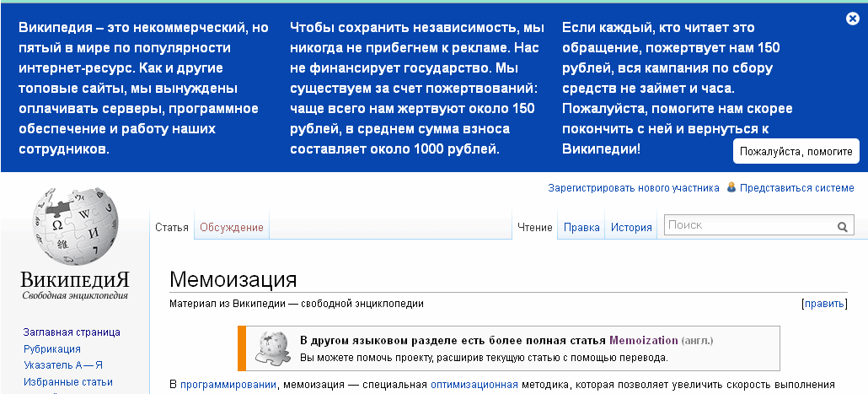Open the Memoization English article link

click(643, 340)
